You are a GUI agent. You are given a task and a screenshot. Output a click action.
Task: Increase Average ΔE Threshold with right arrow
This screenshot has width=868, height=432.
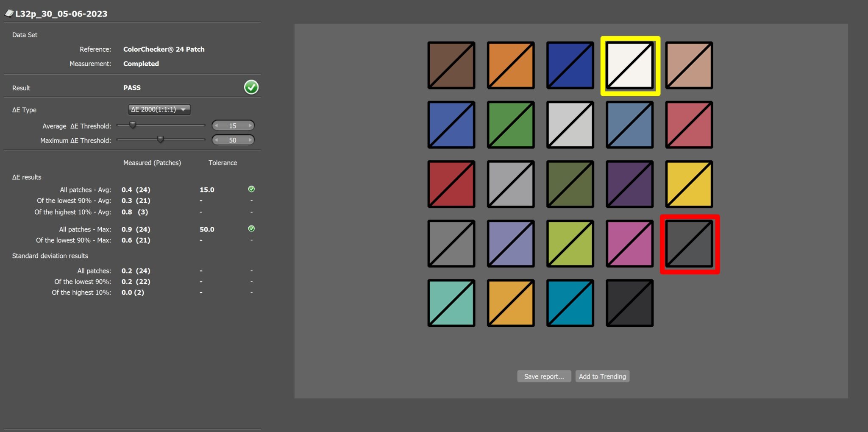[250, 126]
